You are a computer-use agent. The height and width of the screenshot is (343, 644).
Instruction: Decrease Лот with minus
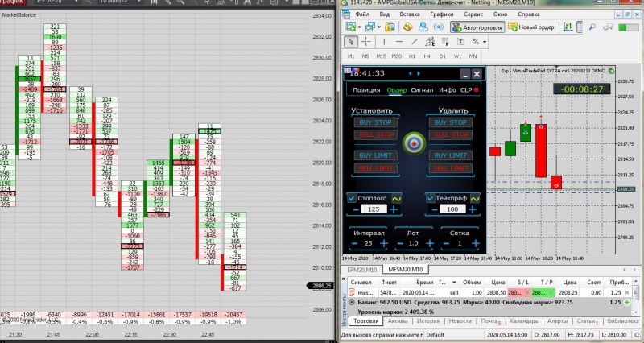(399, 244)
